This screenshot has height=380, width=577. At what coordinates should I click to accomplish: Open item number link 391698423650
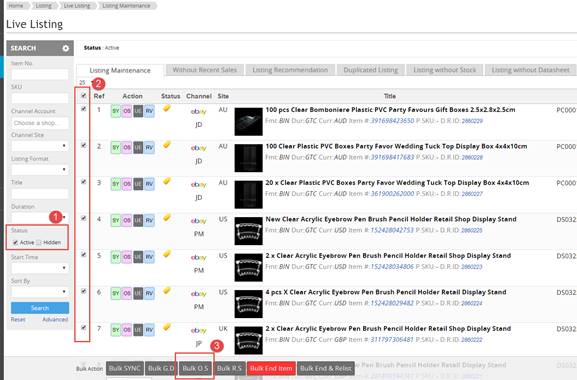point(392,121)
